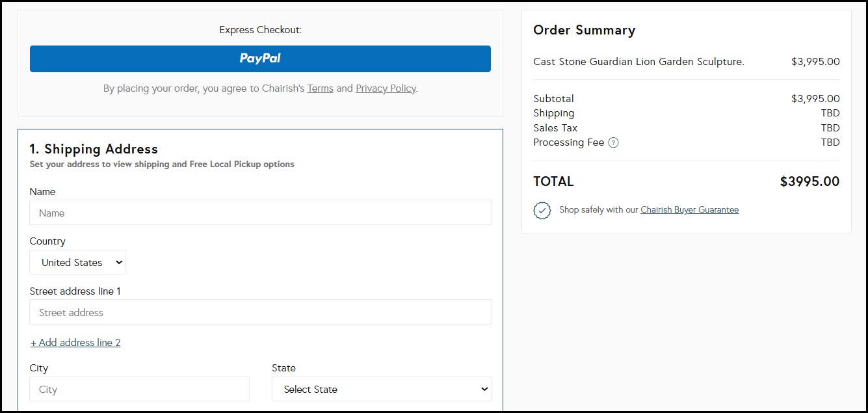Screen dimensions: 868x413
Task: Click the Processing Fee label
Action: coord(568,142)
